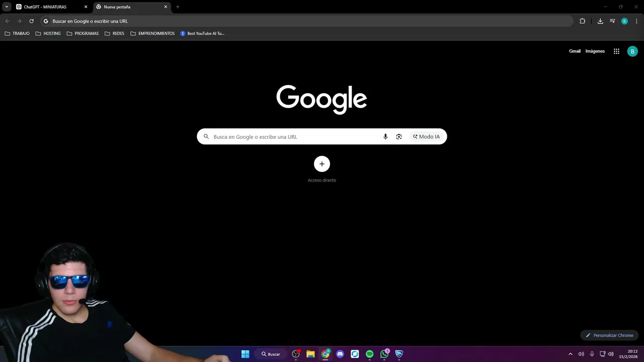The height and width of the screenshot is (362, 644).
Task: Click the Chrome icon in taskbar
Action: tap(326, 354)
